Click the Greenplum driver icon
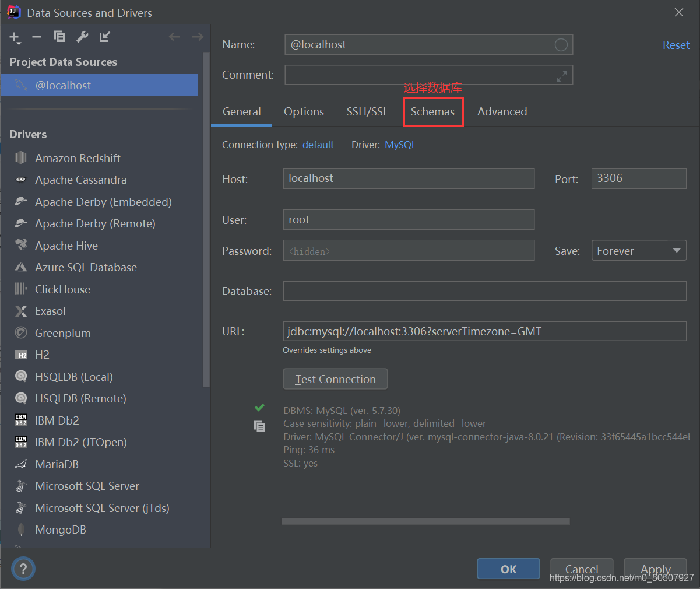The height and width of the screenshot is (589, 700). coord(21,332)
